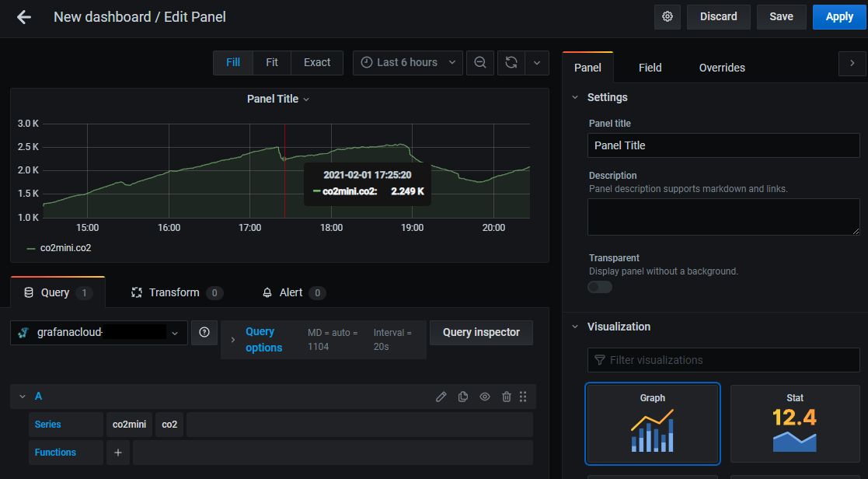Duplicate query A with copy icon

click(463, 397)
